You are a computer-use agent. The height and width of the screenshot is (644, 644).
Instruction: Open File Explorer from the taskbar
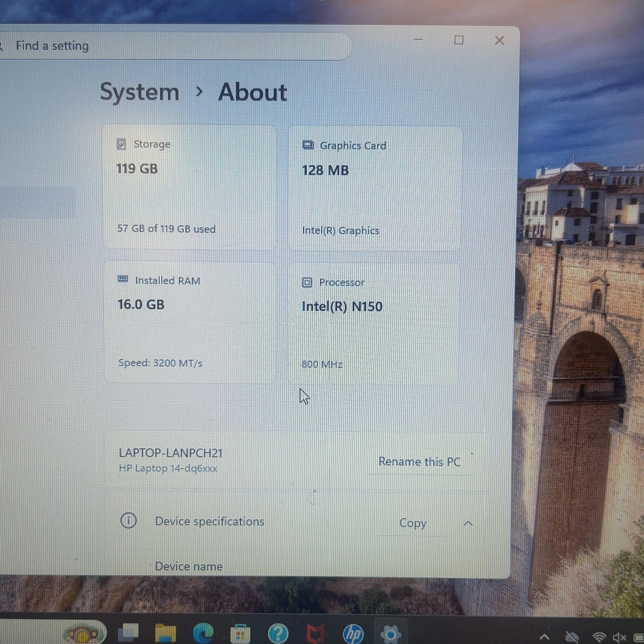(166, 634)
